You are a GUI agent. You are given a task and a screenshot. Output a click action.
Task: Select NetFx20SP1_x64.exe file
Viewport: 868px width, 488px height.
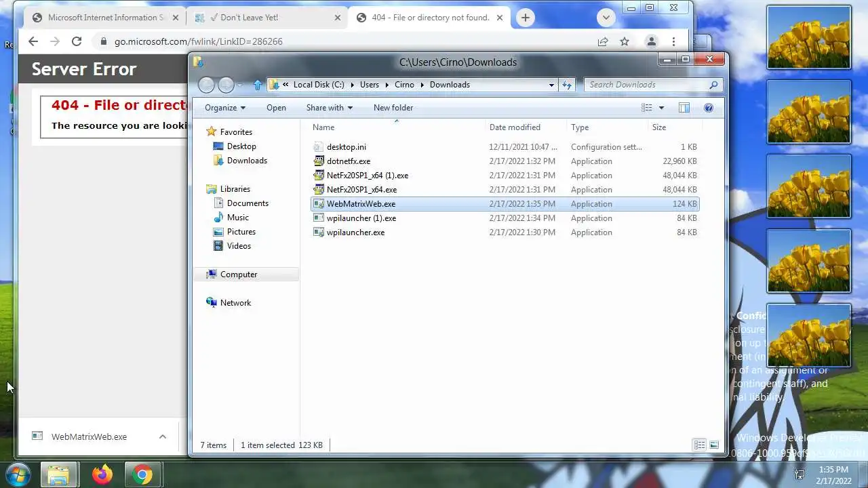(x=505, y=190)
